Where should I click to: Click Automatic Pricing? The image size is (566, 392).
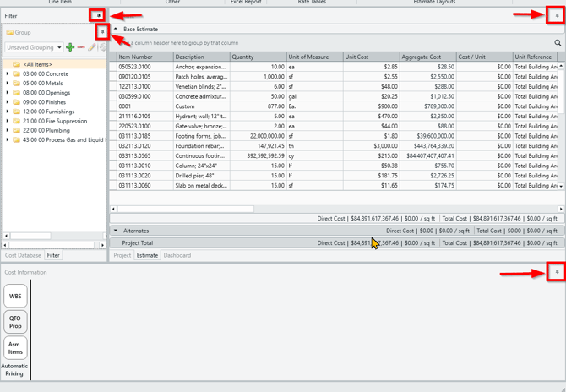14,370
